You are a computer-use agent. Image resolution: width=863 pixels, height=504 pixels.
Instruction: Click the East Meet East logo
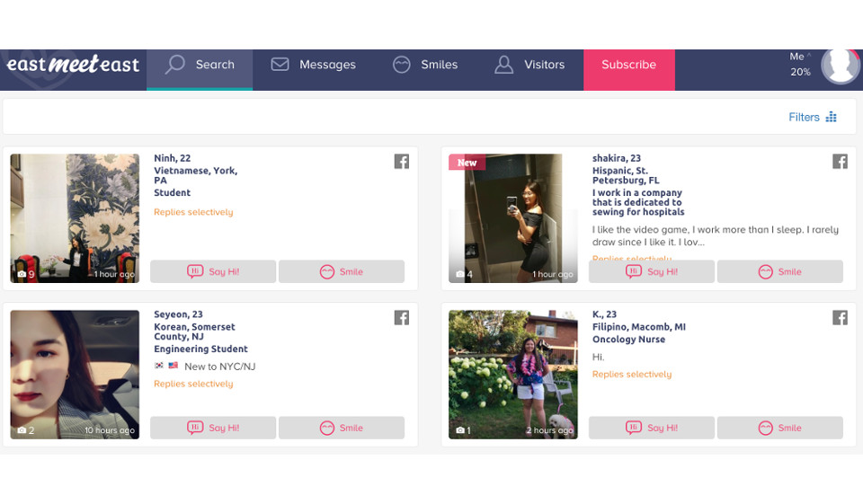tap(73, 65)
